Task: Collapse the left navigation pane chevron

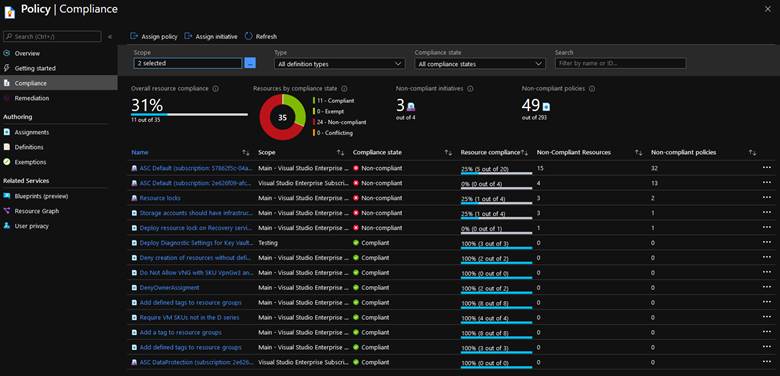Action: 110,37
